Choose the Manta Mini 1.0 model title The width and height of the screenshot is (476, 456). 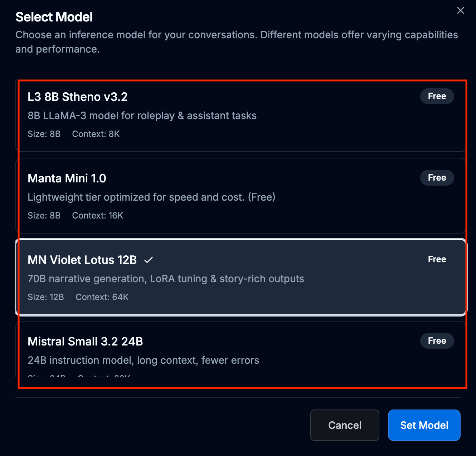pos(67,178)
